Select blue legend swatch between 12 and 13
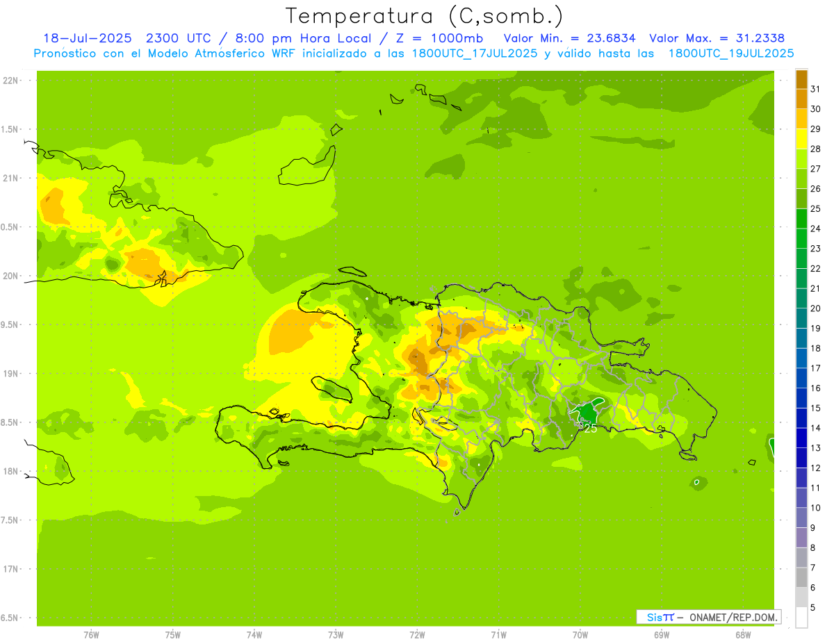The width and height of the screenshot is (834, 644). pos(801,459)
